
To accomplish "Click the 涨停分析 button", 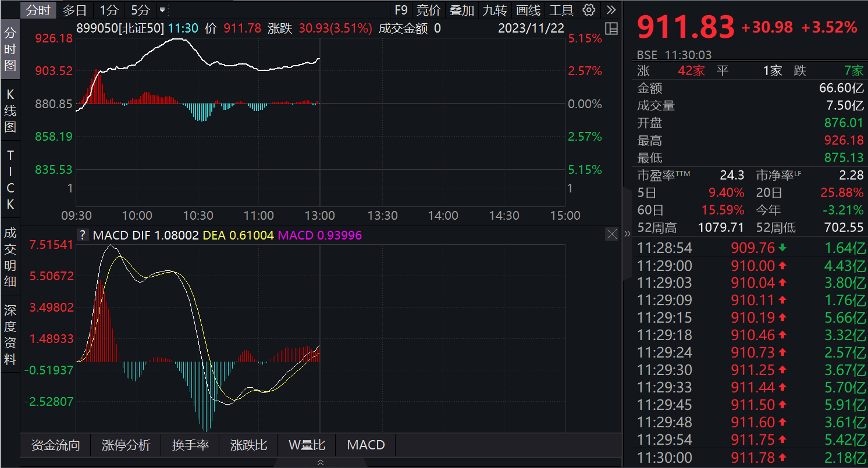I will pyautogui.click(x=126, y=445).
